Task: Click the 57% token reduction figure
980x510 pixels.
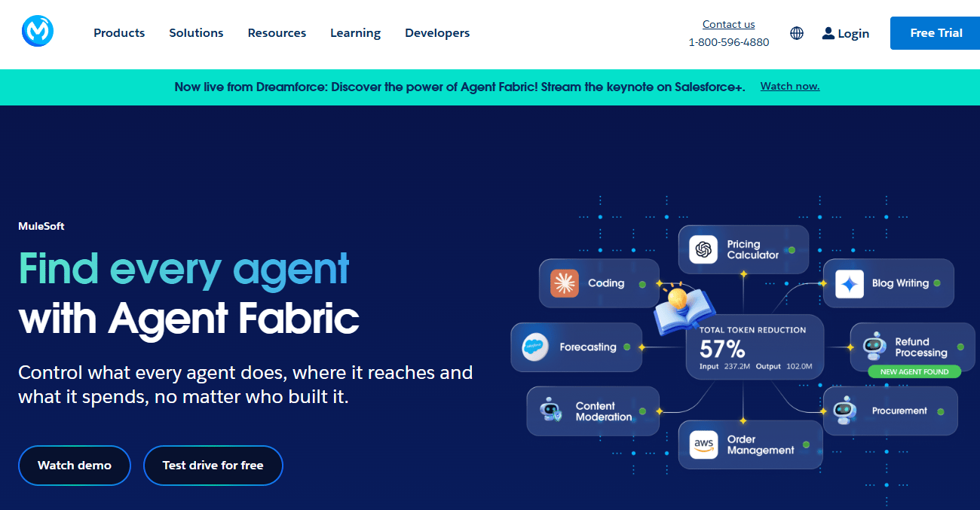Action: (722, 349)
